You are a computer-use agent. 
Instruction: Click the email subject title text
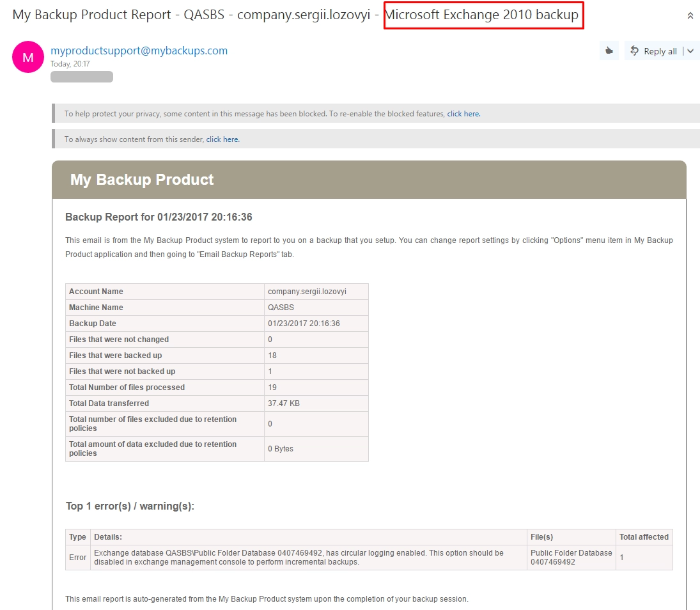pos(295,15)
